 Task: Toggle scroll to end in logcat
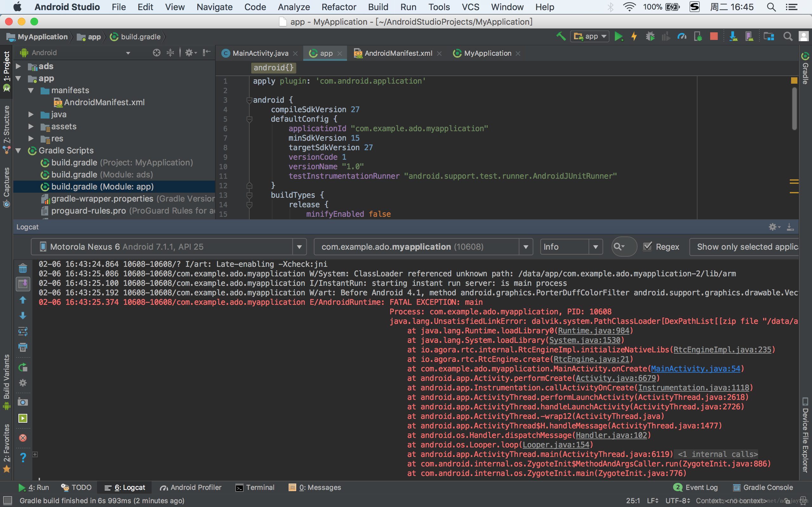[23, 284]
